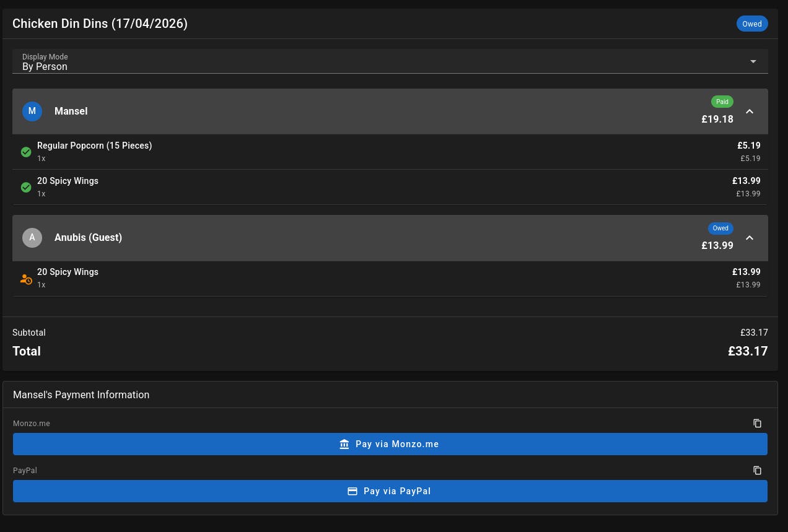The height and width of the screenshot is (532, 788).
Task: Click the By Person display mode value
Action: pos(45,67)
